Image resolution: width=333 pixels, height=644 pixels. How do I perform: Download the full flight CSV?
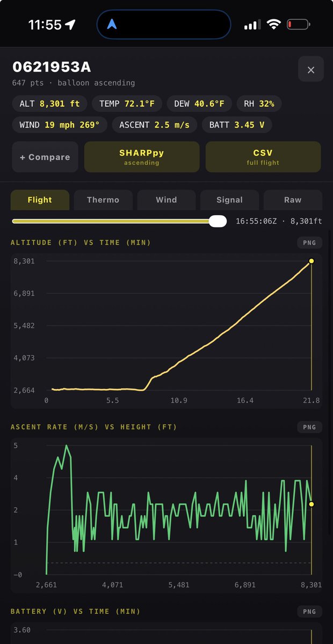coord(263,157)
